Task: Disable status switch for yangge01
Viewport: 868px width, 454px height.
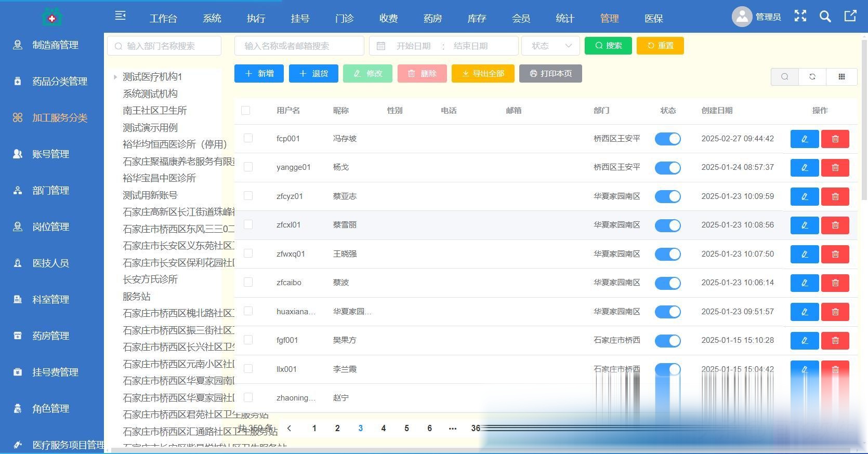Action: 668,168
